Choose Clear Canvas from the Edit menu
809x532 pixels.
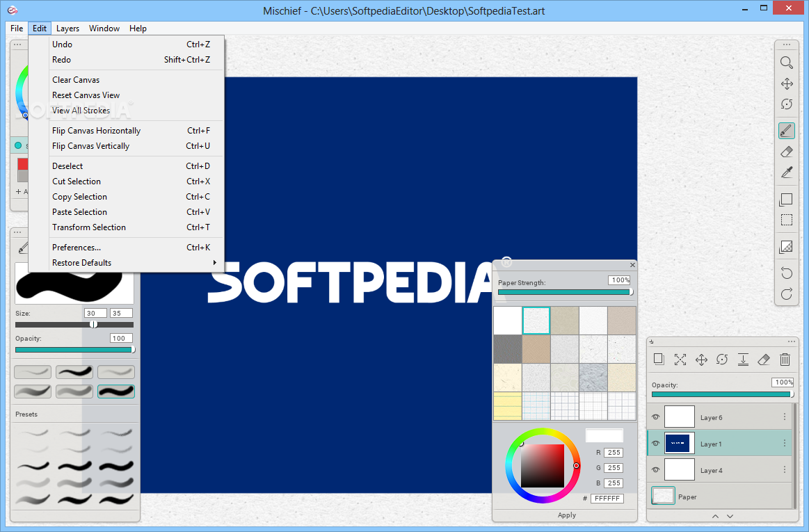tap(127, 80)
